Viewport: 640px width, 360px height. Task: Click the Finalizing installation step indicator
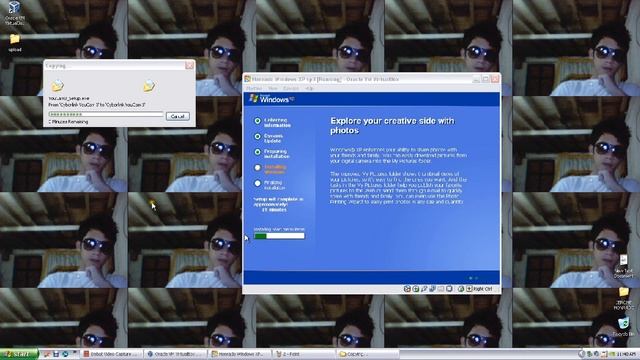pyautogui.click(x=258, y=183)
